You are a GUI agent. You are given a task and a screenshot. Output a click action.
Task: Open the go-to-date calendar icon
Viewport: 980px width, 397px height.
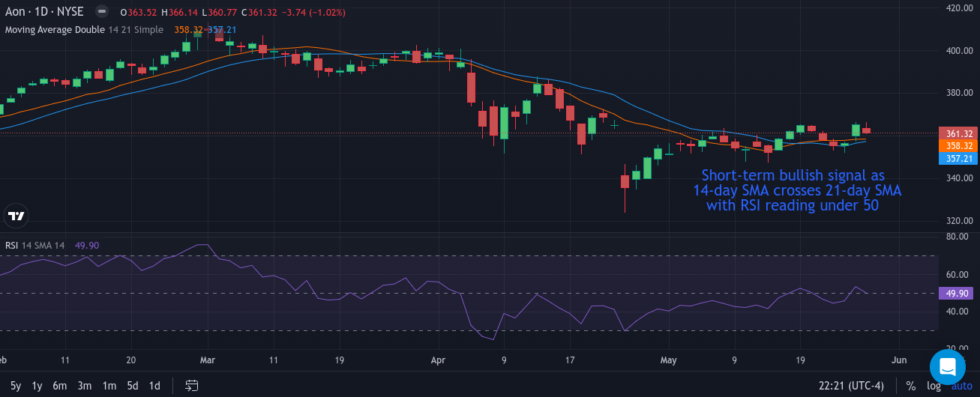pyautogui.click(x=192, y=386)
